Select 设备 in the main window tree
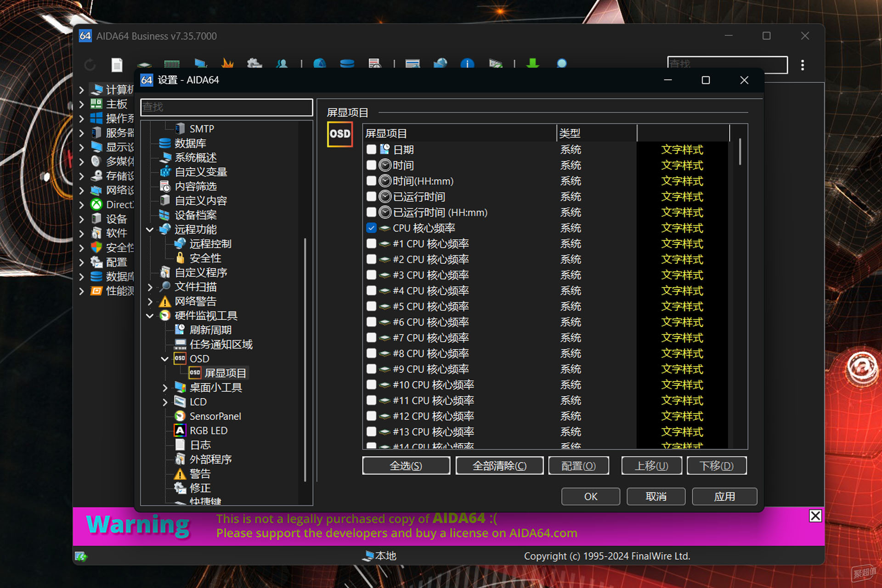 tap(116, 219)
